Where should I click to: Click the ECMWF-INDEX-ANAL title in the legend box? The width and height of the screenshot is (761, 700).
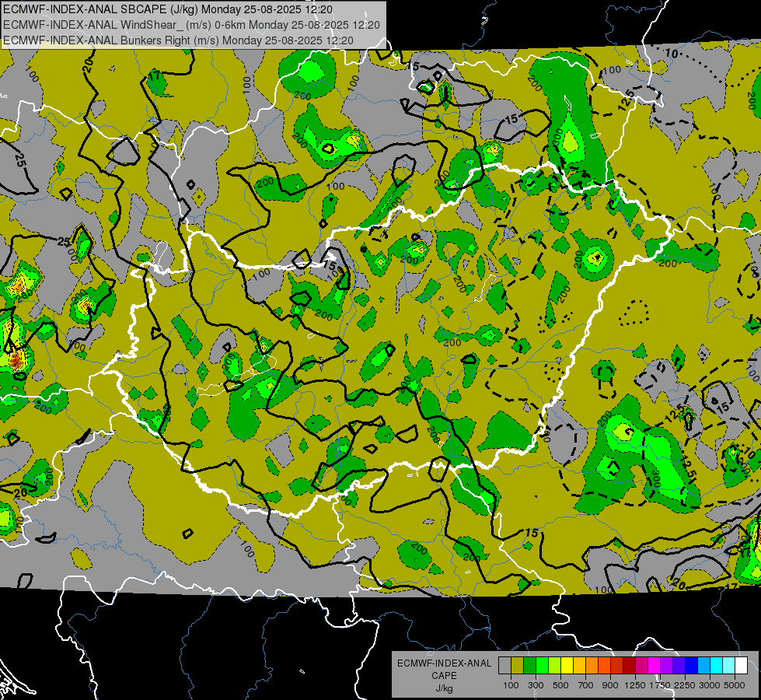(444, 663)
